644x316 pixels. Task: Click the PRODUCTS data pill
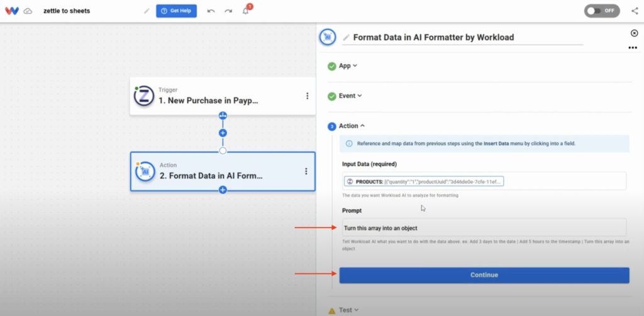tap(424, 182)
